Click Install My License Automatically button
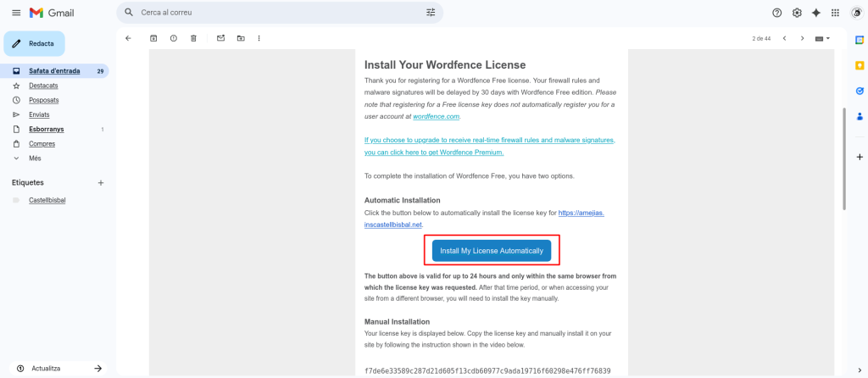The height and width of the screenshot is (378, 868). 492,251
